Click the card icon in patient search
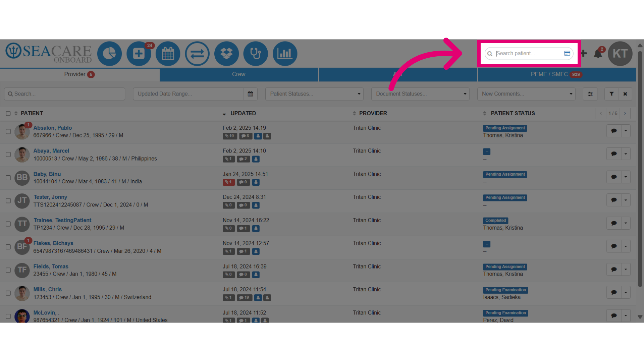The height and width of the screenshot is (362, 644). click(567, 53)
